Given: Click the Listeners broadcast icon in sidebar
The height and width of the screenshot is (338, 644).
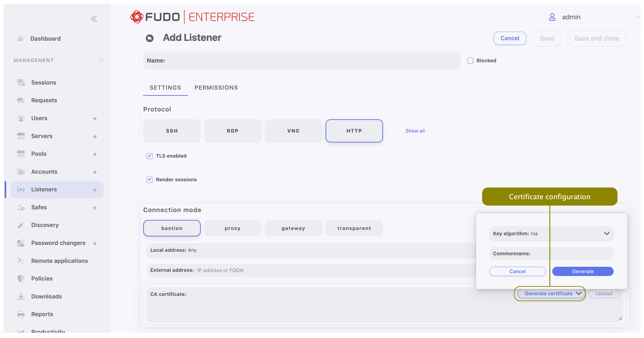Looking at the screenshot, I should pyautogui.click(x=21, y=189).
